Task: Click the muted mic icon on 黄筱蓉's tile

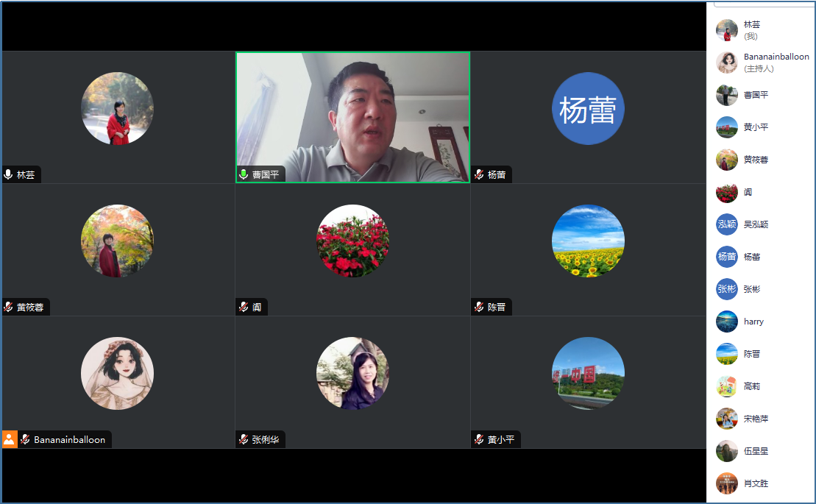Action: (8, 307)
